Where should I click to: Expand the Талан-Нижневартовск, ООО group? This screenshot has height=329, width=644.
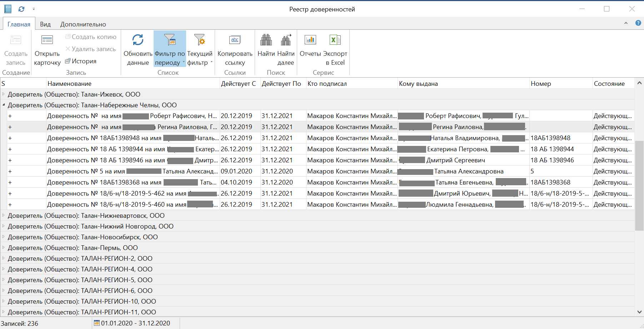click(x=4, y=215)
